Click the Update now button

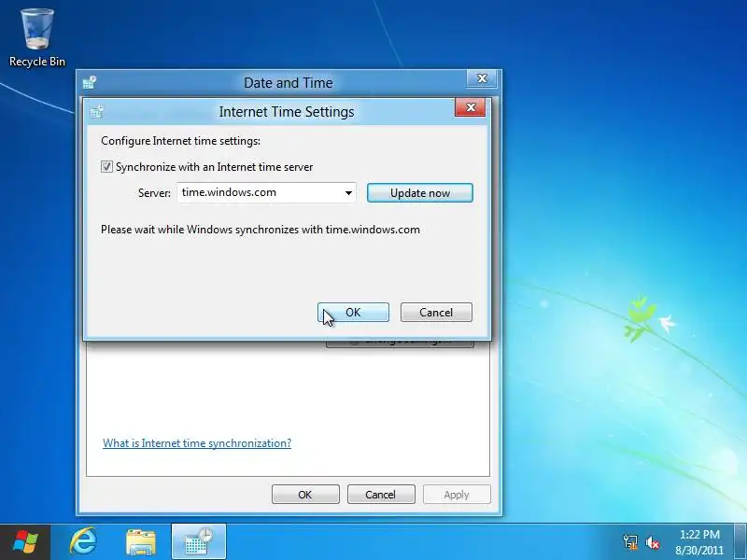pos(419,193)
